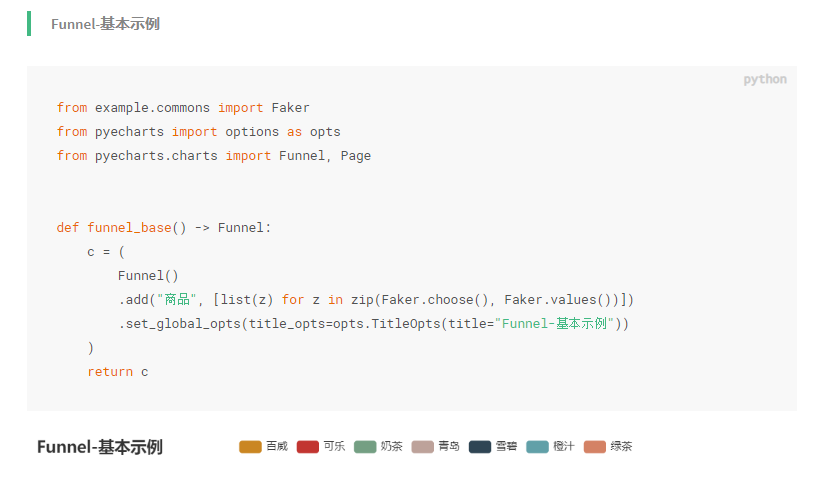Click the 奶茶 legend label
818x482 pixels.
[392, 447]
